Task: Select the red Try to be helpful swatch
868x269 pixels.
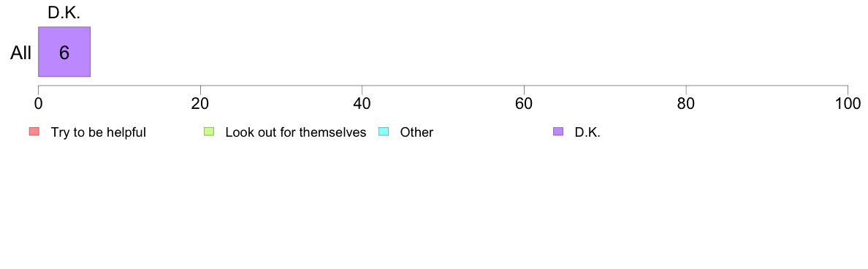Action: coord(34,132)
